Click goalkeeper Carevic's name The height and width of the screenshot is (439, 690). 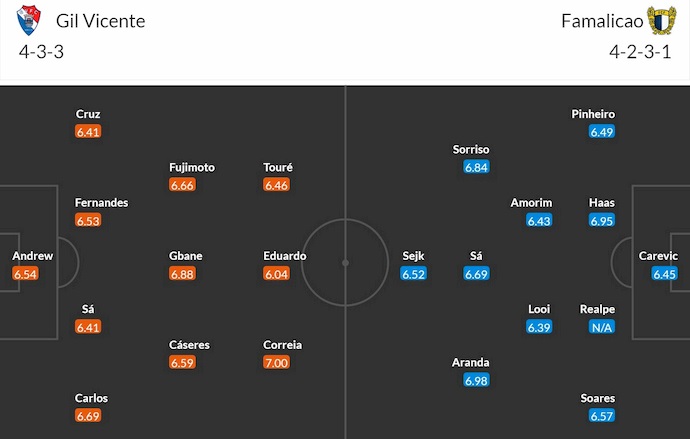tap(658, 256)
